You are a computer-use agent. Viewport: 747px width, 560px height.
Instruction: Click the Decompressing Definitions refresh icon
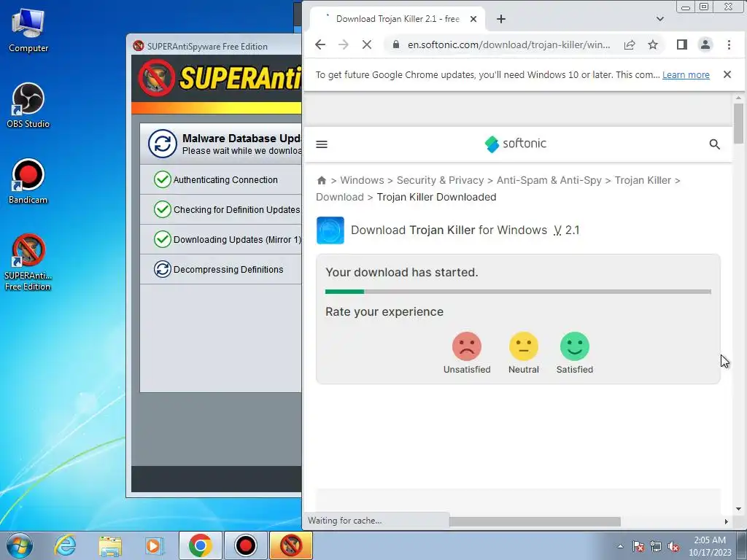click(163, 270)
